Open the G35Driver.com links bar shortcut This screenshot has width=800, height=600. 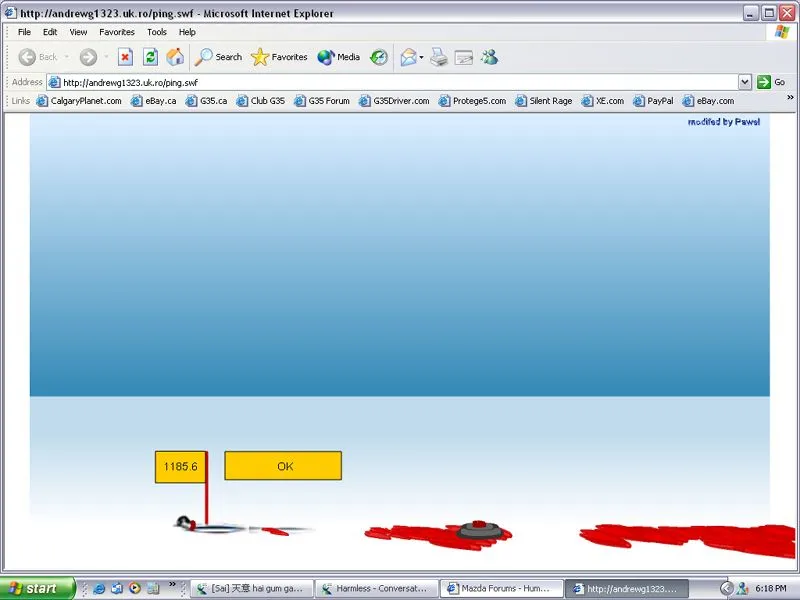click(x=393, y=101)
